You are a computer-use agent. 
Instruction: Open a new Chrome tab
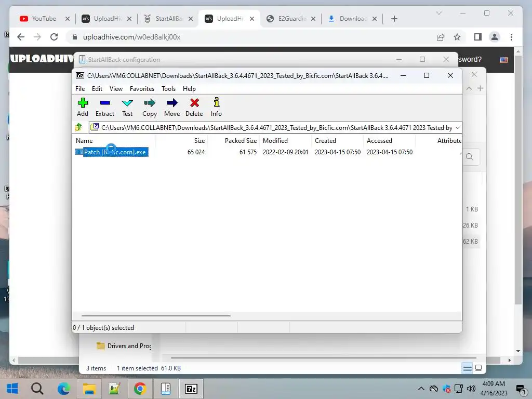tap(394, 19)
